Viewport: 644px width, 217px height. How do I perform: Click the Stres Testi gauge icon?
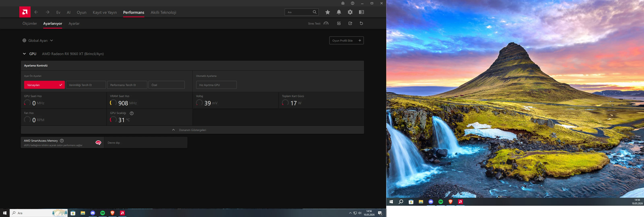point(326,23)
